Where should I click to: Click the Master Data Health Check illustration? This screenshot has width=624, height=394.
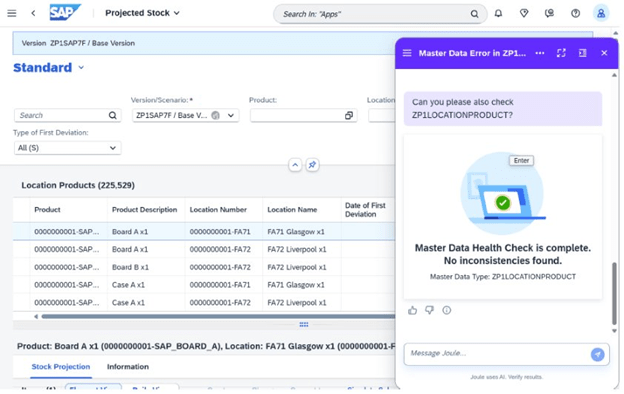point(503,193)
